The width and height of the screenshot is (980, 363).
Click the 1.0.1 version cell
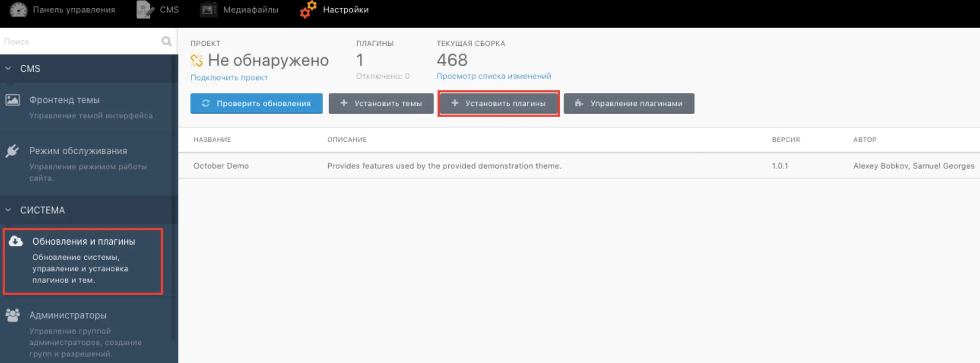click(x=780, y=166)
